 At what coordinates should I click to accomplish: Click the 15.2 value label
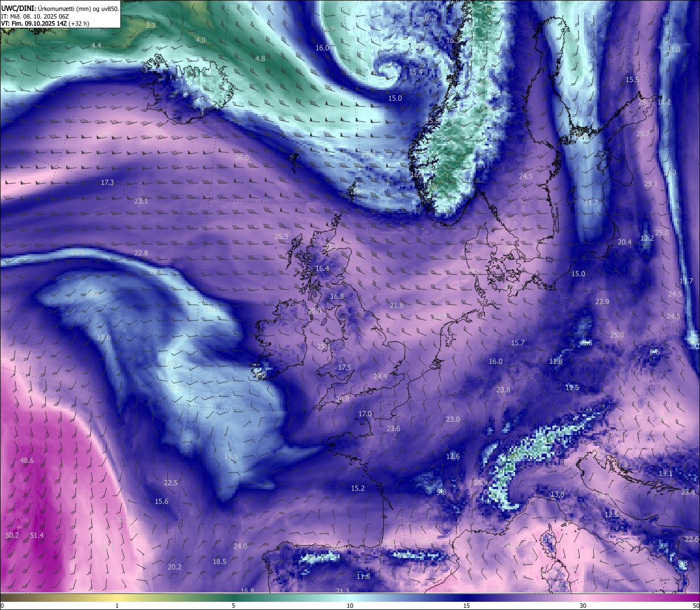[358, 489]
